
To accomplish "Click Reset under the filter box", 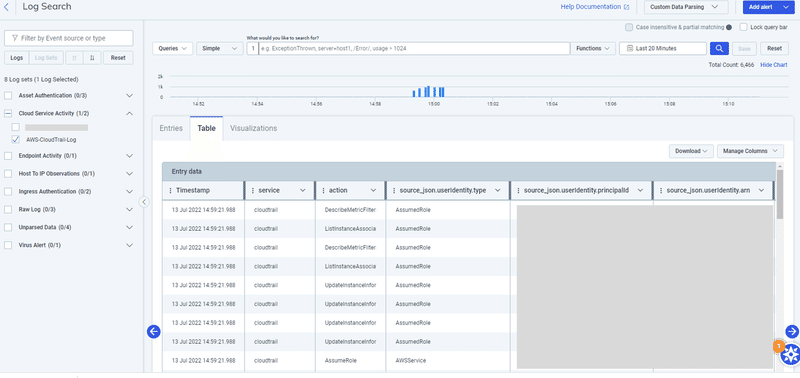I will [118, 58].
